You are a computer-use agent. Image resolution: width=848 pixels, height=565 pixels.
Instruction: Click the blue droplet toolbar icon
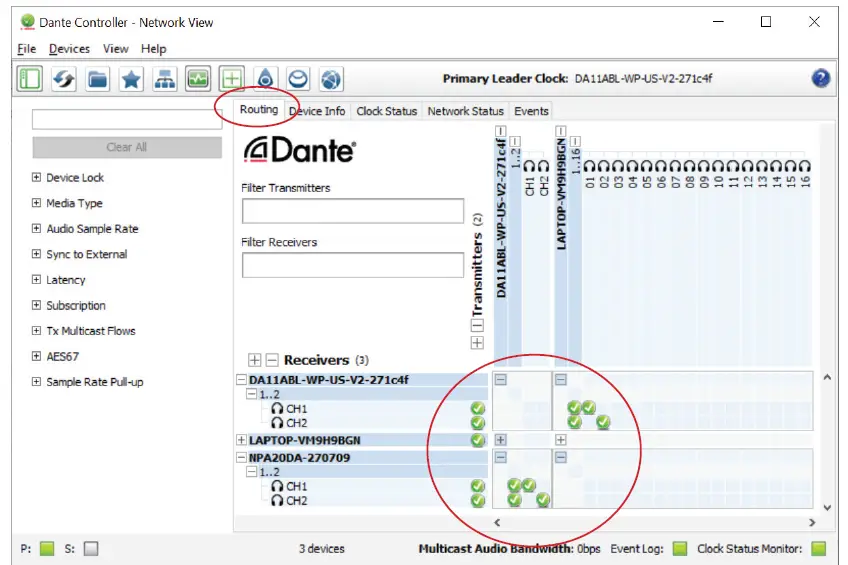[x=265, y=79]
